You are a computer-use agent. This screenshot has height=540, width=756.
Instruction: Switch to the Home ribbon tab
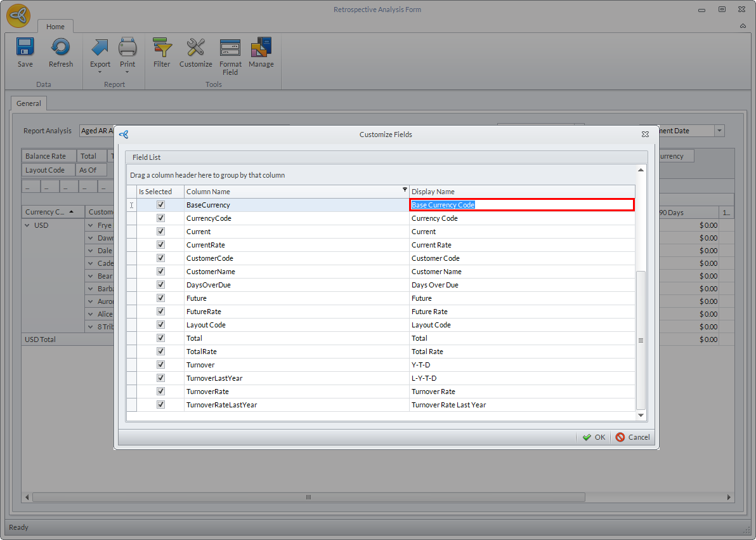click(x=55, y=27)
